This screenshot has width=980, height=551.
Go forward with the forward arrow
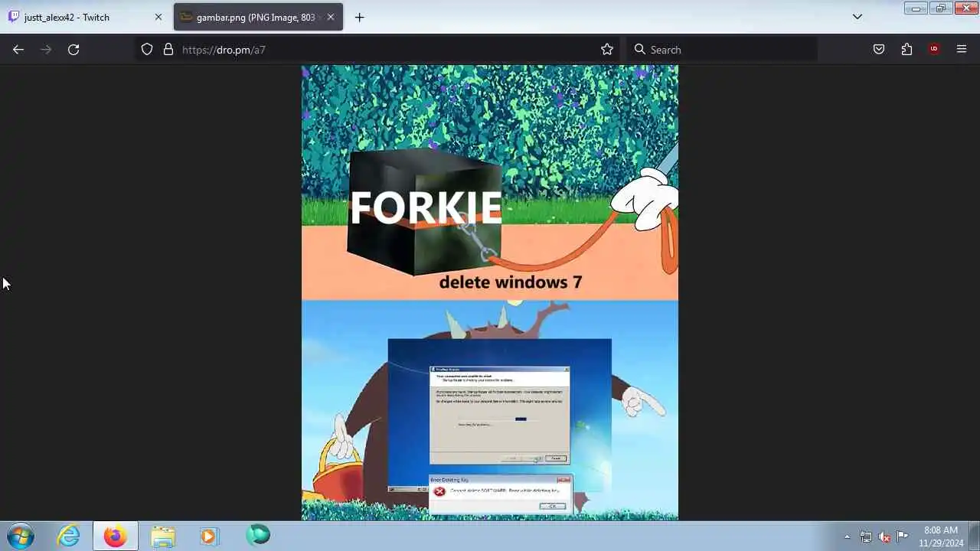coord(46,50)
